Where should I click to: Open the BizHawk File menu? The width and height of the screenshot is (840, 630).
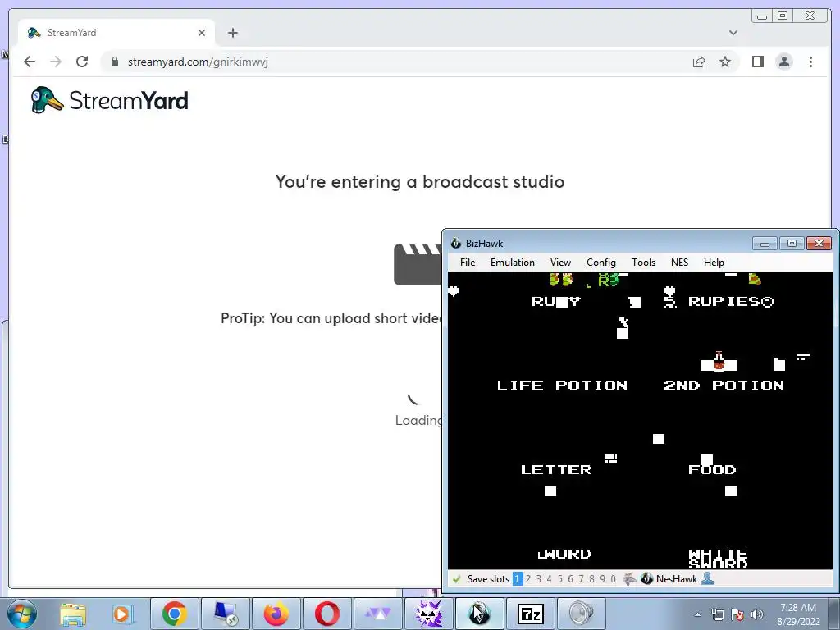click(x=467, y=262)
